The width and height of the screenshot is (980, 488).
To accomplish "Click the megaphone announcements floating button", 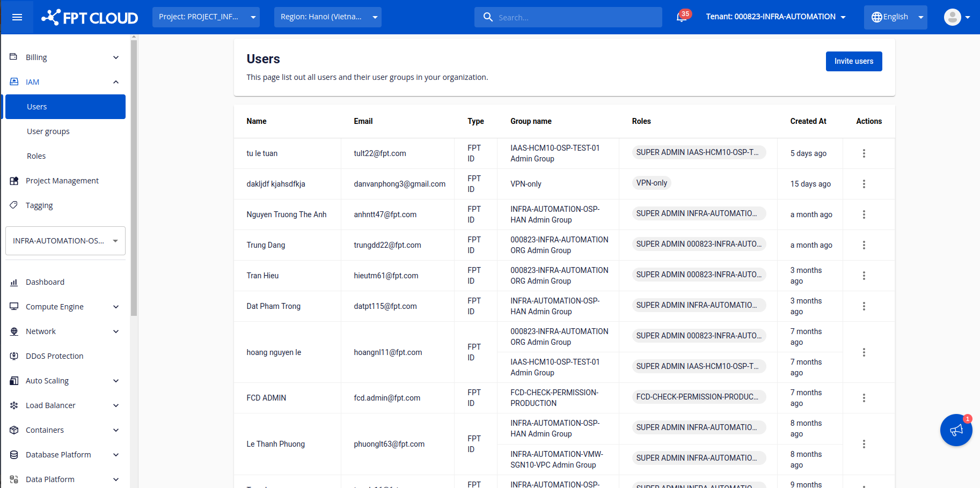I will click(x=956, y=430).
